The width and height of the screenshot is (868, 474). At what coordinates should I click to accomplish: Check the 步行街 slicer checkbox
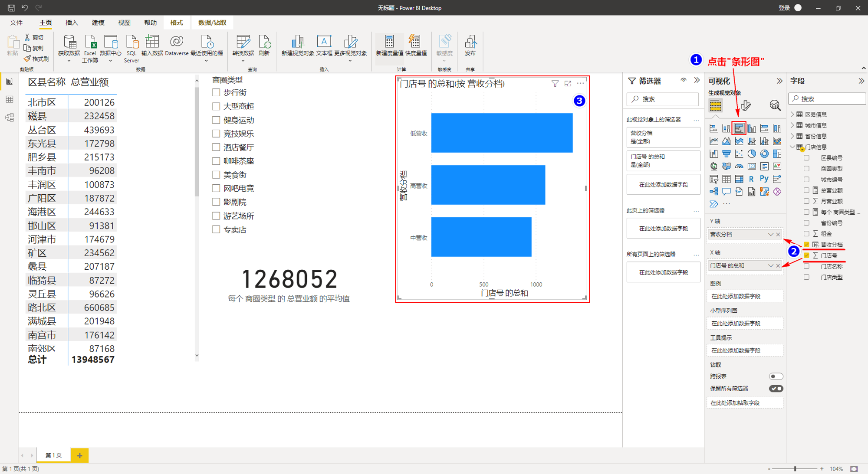[x=216, y=92]
